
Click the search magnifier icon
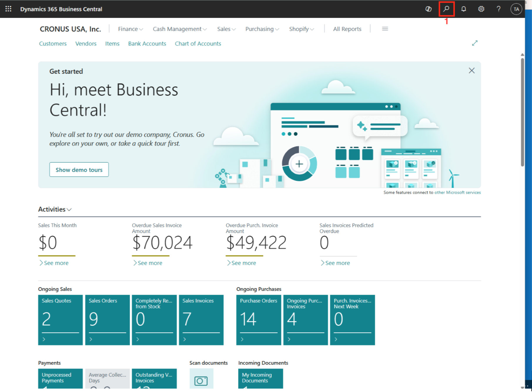pos(446,9)
